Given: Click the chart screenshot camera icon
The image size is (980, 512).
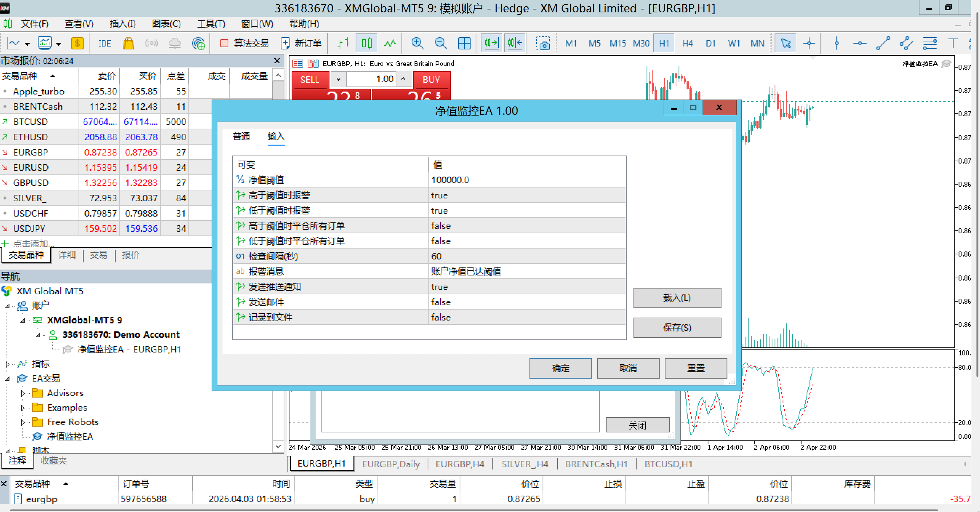Looking at the screenshot, I should pos(543,43).
